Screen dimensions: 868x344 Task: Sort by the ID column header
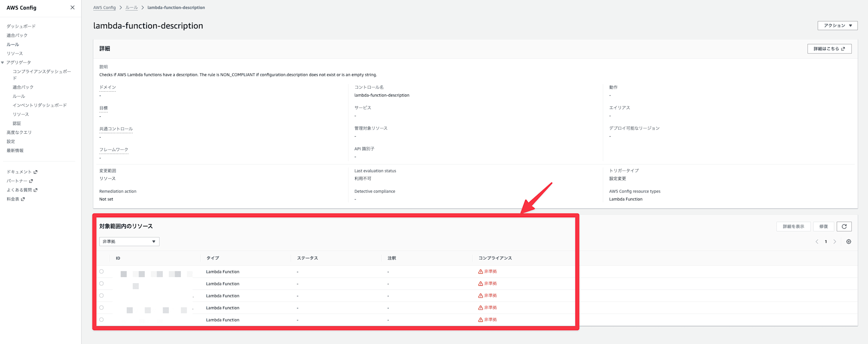[118, 258]
